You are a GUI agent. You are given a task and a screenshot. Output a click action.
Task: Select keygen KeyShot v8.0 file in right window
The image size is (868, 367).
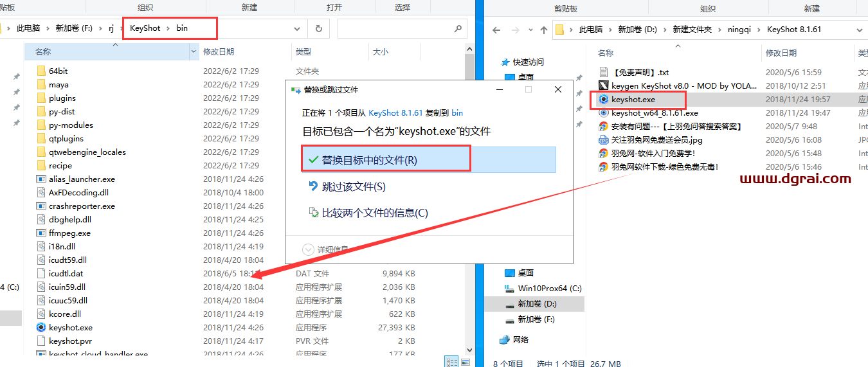click(x=684, y=85)
